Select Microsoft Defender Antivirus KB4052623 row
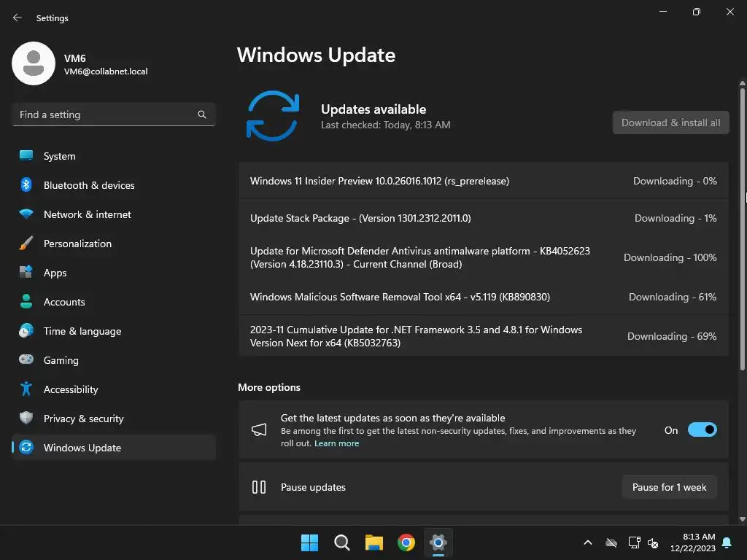This screenshot has height=560, width=747. pyautogui.click(x=483, y=257)
